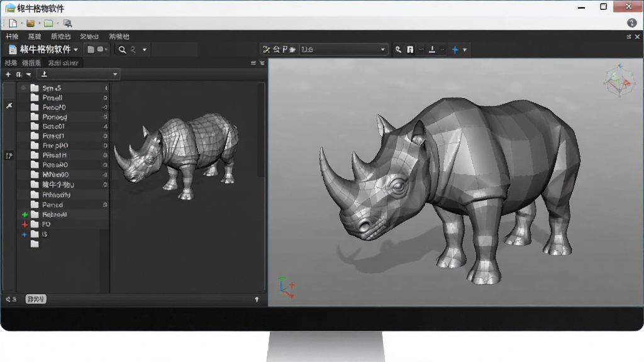Toggle the red plus marker beside FD folder
Image resolution: width=644 pixels, height=362 pixels.
pos(25,224)
